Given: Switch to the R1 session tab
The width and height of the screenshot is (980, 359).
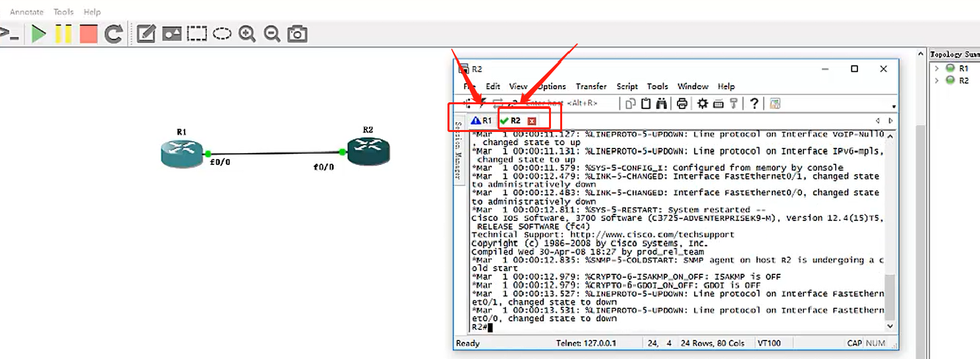Looking at the screenshot, I should click(482, 121).
